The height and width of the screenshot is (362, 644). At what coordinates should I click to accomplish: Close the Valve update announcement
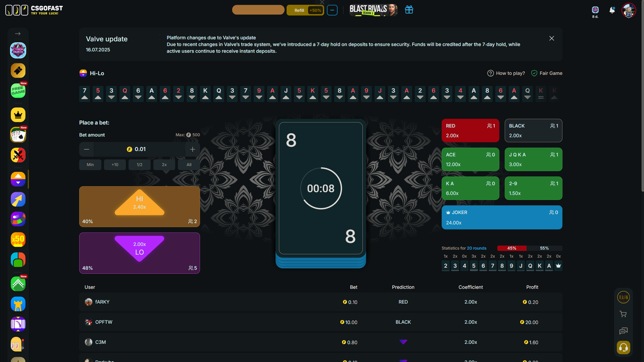pyautogui.click(x=551, y=38)
